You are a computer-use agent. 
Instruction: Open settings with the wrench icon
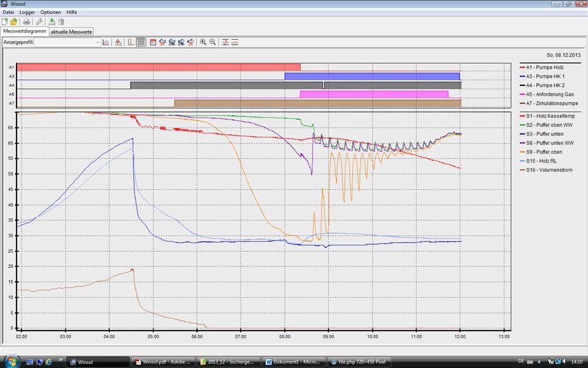tap(39, 21)
